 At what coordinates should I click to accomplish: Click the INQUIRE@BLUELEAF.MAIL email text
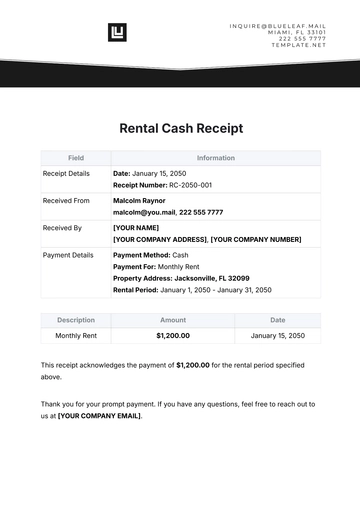click(278, 26)
